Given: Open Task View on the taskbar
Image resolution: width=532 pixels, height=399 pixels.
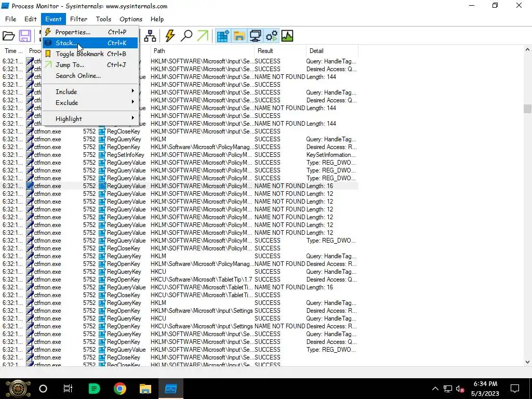Looking at the screenshot, I should click(x=68, y=389).
